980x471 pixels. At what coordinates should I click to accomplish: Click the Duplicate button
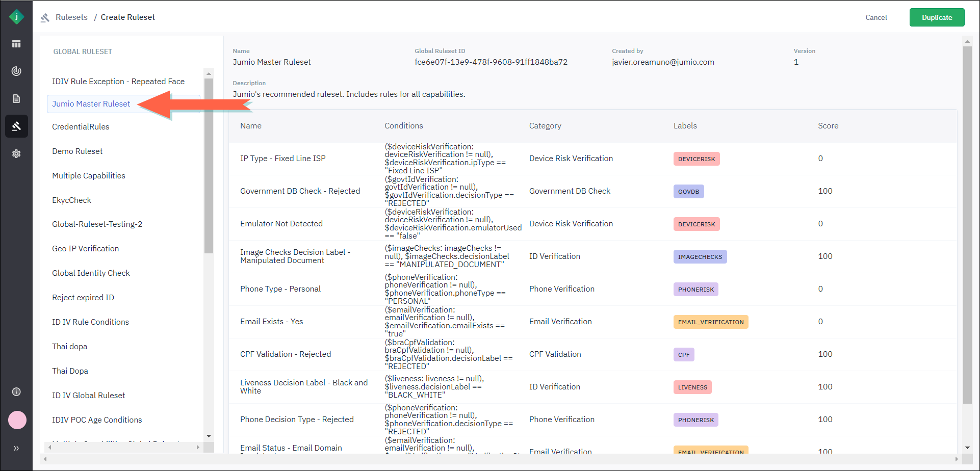tap(937, 17)
